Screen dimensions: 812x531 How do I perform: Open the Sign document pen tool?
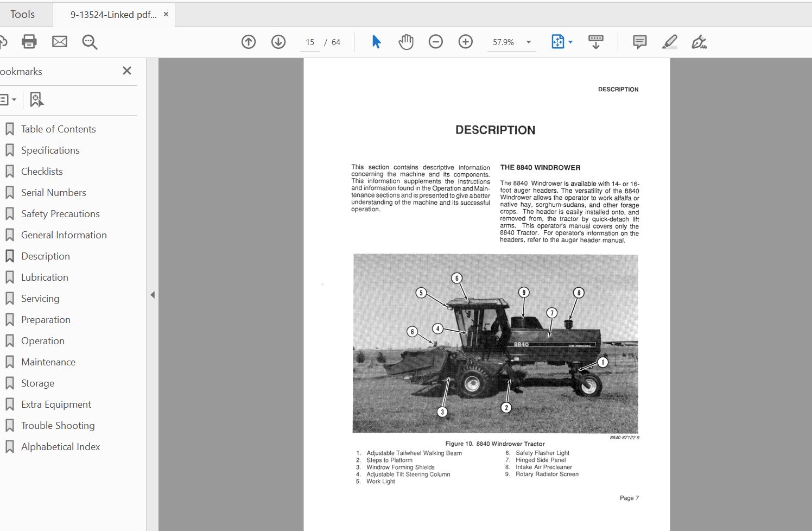tap(699, 42)
